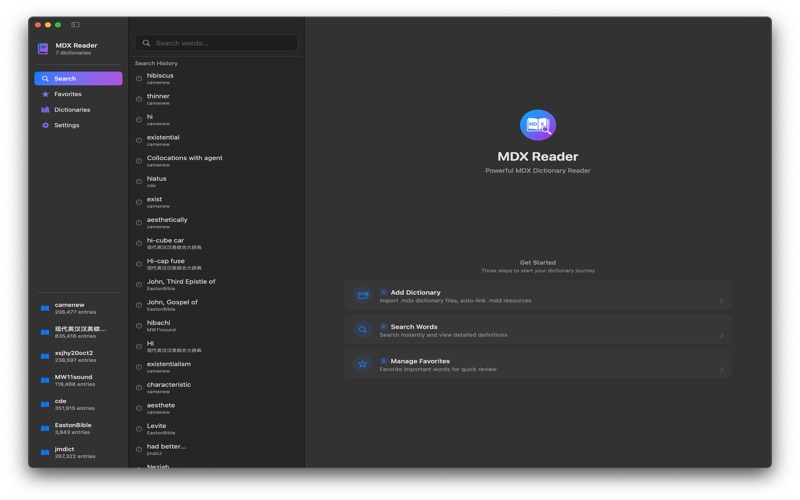The height and width of the screenshot is (500, 800).
Task: Open history entry hiatus
Action: (216, 182)
